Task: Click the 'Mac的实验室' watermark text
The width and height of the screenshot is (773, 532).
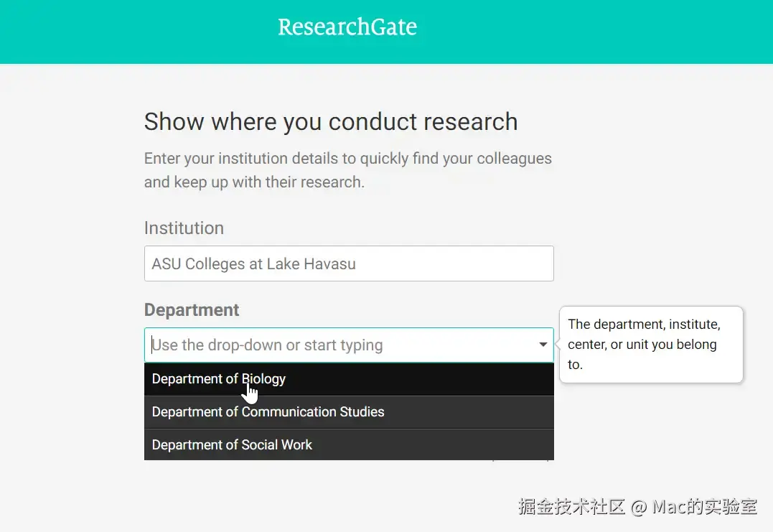Action: [x=704, y=506]
